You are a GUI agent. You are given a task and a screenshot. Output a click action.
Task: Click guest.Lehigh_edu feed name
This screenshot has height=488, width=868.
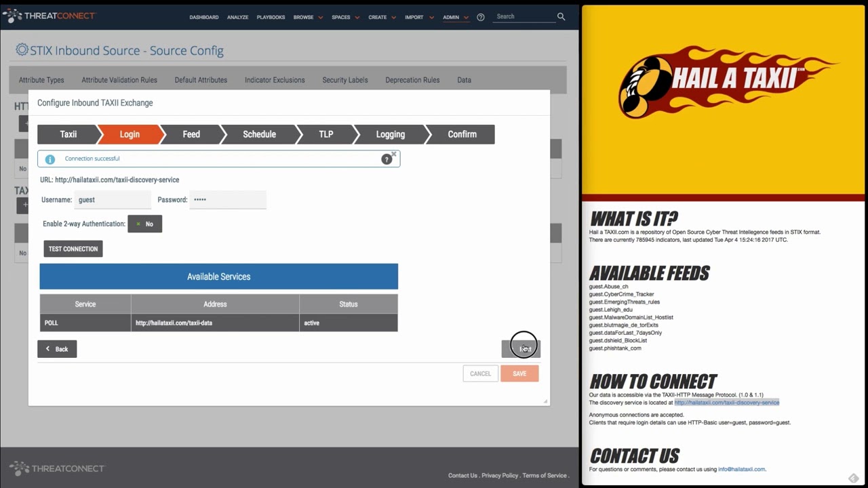pyautogui.click(x=610, y=310)
